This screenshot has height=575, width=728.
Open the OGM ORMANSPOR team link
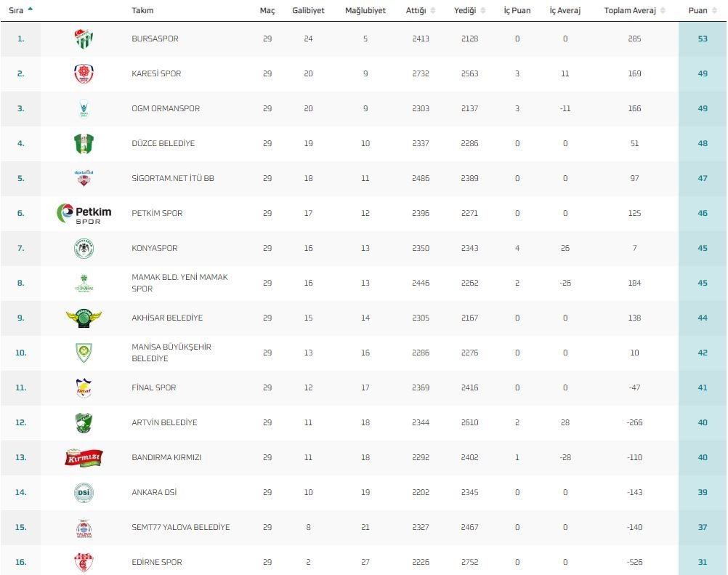coord(166,109)
